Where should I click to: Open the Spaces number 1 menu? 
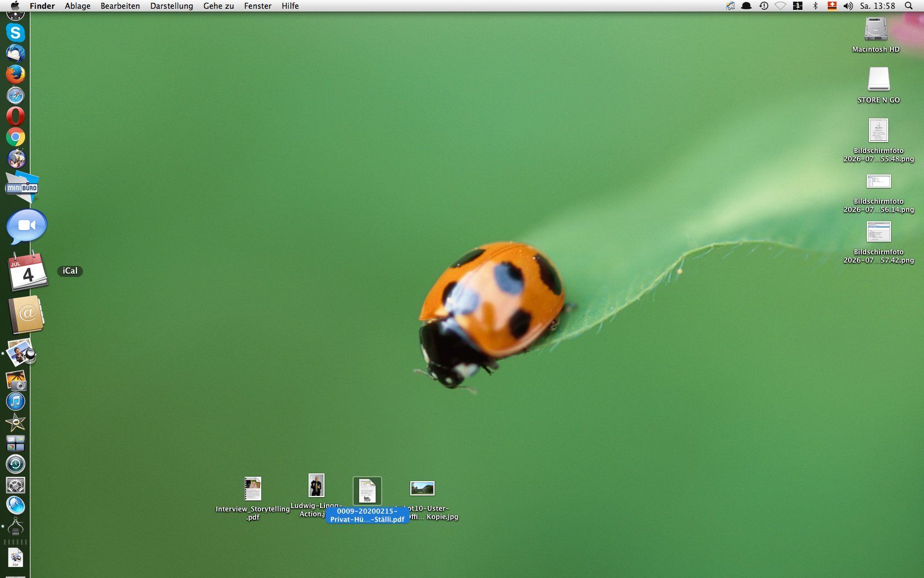(798, 6)
